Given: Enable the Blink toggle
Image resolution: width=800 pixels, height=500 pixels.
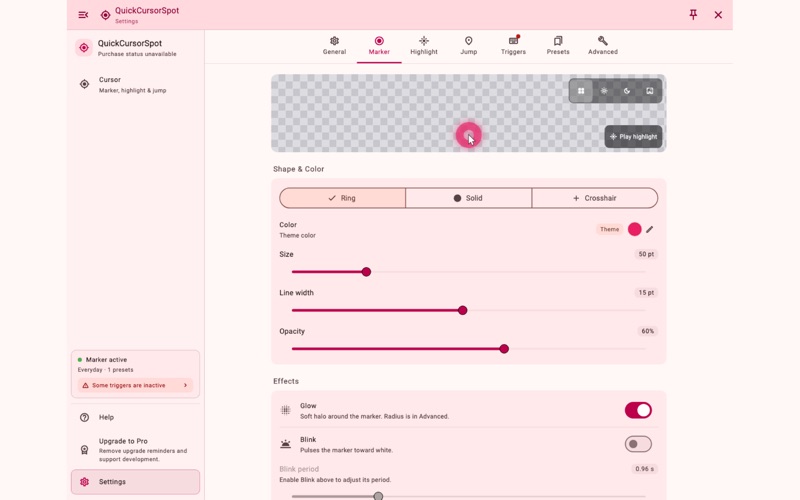Looking at the screenshot, I should coord(638,444).
